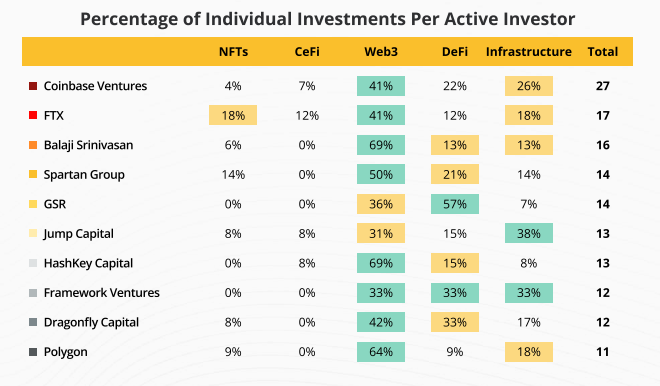
Task: Select the Infrastructure column header
Action: (529, 52)
